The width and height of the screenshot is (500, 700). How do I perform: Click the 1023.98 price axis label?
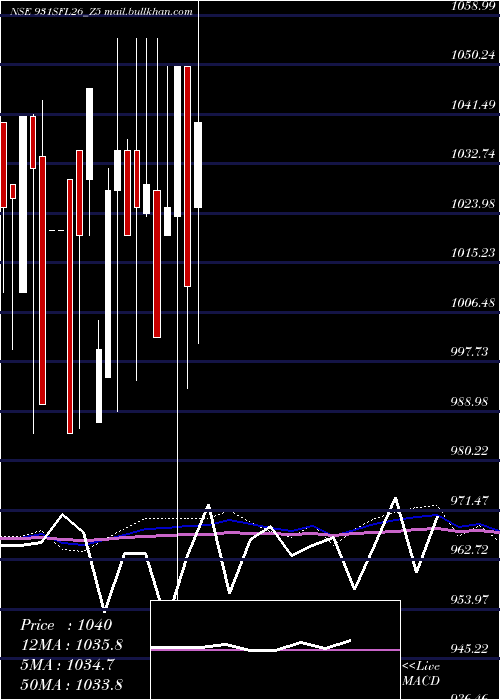473,204
